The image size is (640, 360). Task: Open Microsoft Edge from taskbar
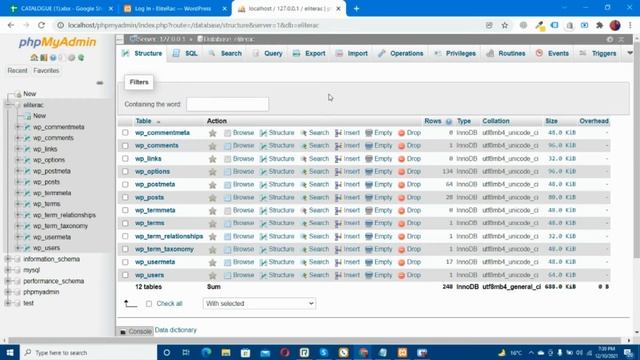206,352
